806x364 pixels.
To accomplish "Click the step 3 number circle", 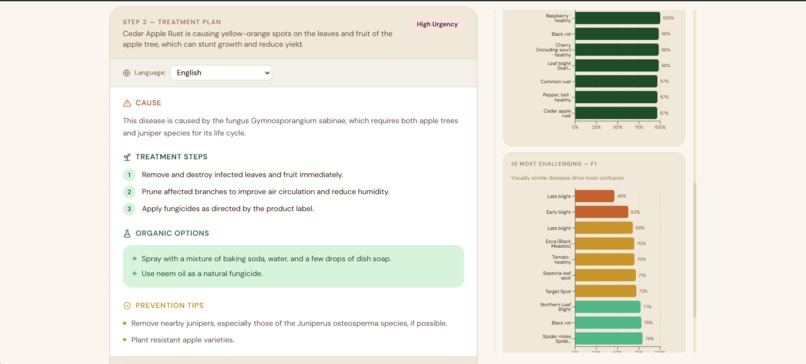I will 129,209.
